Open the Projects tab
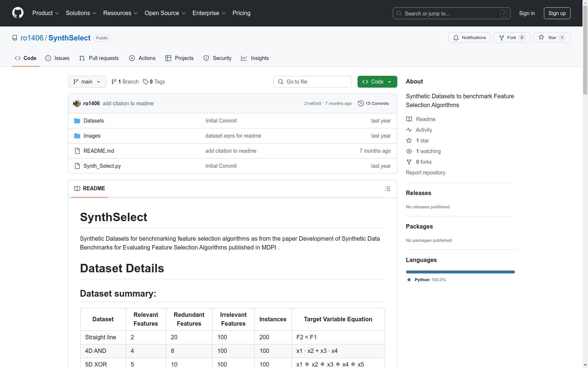 coord(179,58)
